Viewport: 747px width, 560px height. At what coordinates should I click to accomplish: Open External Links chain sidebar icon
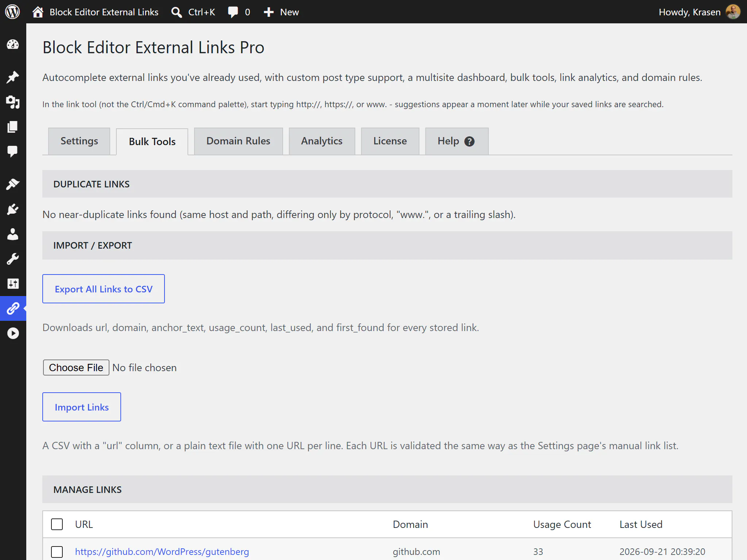pyautogui.click(x=13, y=308)
